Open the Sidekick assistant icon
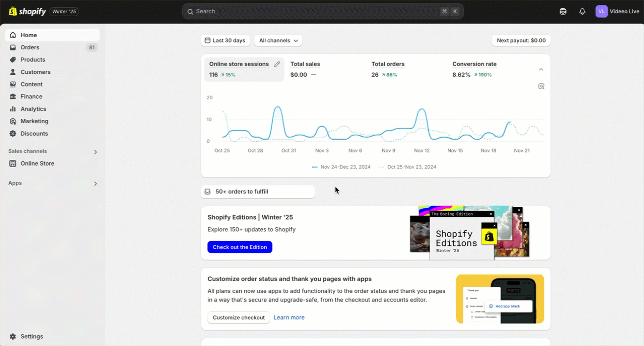This screenshot has width=644, height=346. click(563, 11)
